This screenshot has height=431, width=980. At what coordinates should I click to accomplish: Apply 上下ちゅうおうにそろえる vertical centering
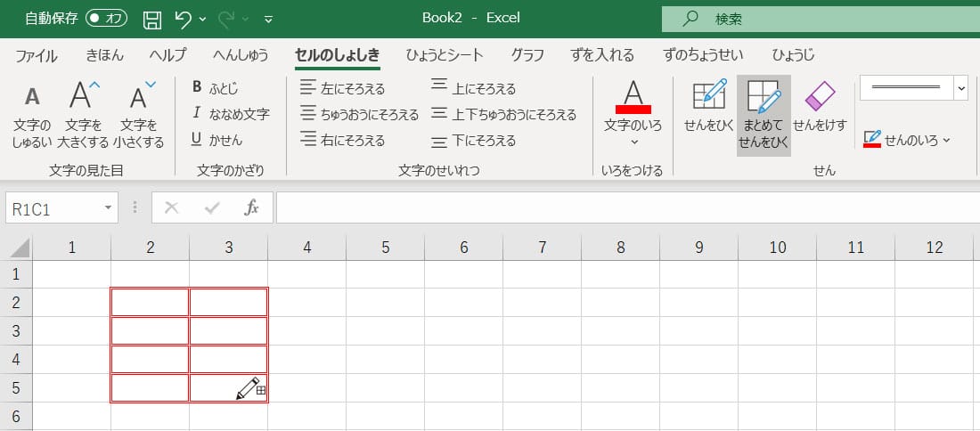tap(503, 114)
